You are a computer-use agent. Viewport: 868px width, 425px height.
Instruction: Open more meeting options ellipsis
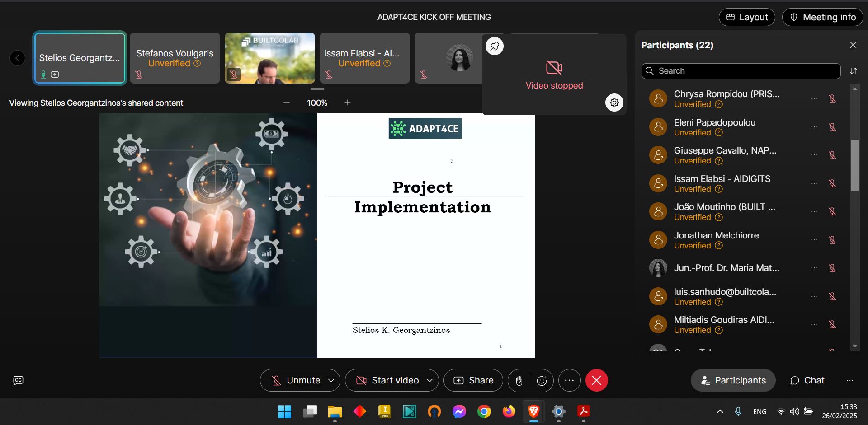569,380
